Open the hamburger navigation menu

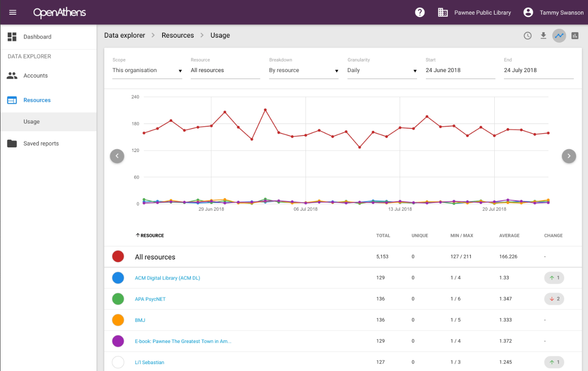(13, 12)
